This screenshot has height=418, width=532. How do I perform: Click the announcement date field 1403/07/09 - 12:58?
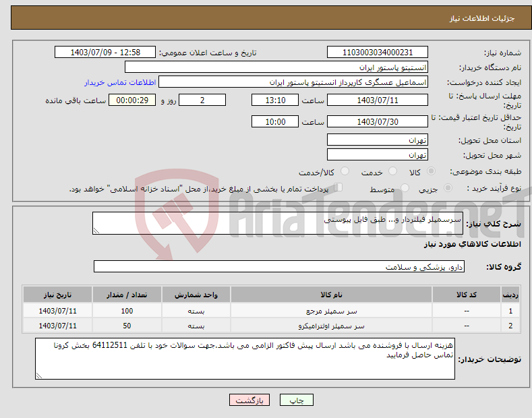click(105, 53)
